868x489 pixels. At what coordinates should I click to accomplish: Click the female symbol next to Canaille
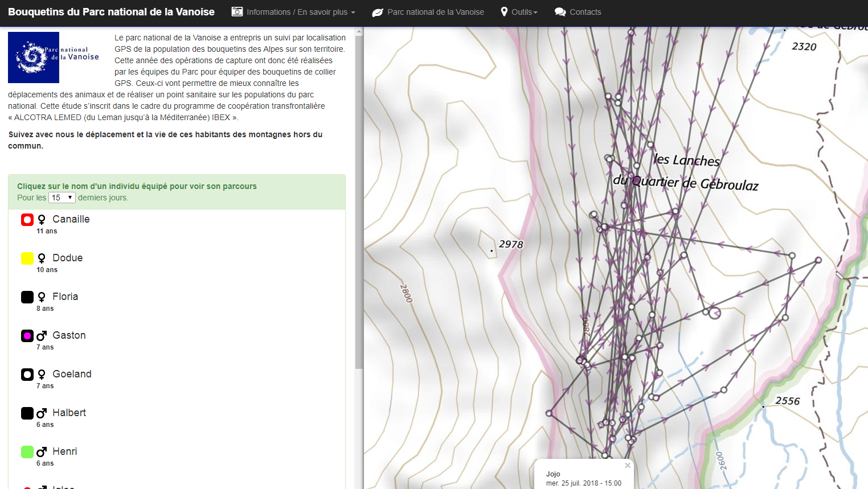[42, 220]
